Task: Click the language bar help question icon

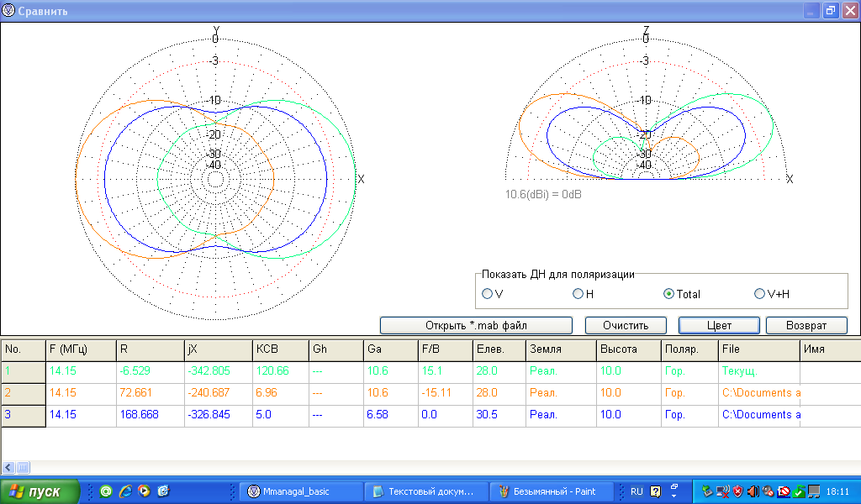Action: click(656, 491)
